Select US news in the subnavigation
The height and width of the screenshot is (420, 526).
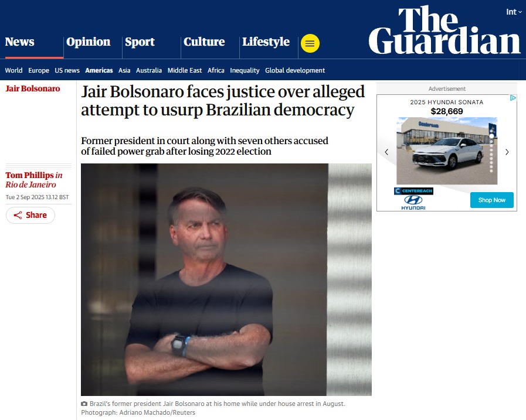(x=67, y=70)
